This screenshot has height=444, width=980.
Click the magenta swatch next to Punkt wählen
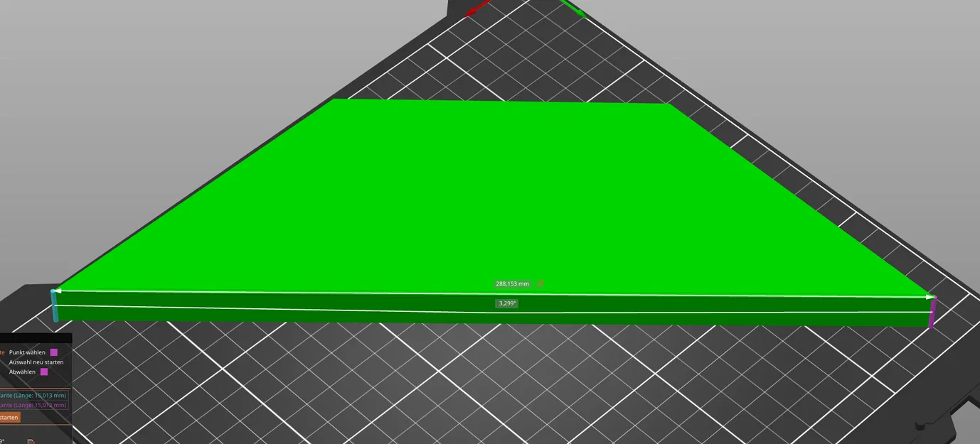pyautogui.click(x=53, y=352)
